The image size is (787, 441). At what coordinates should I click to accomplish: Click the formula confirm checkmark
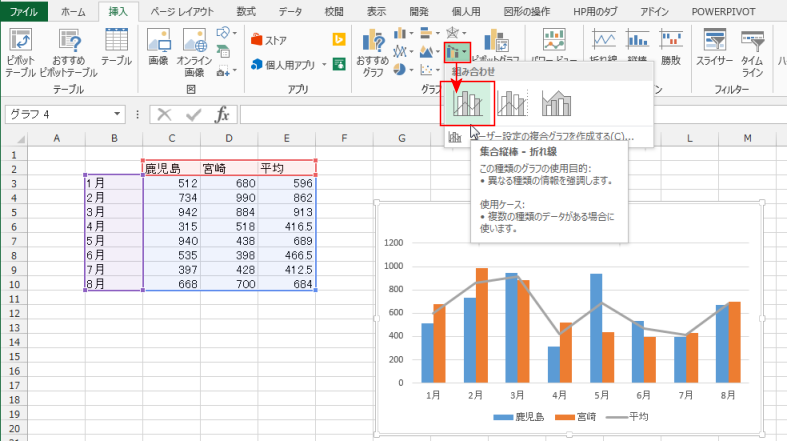[x=193, y=115]
